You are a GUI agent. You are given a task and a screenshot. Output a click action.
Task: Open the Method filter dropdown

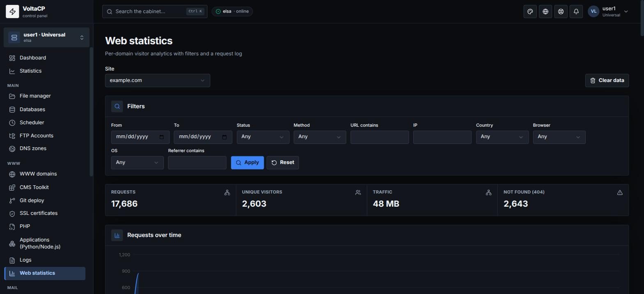(x=320, y=137)
